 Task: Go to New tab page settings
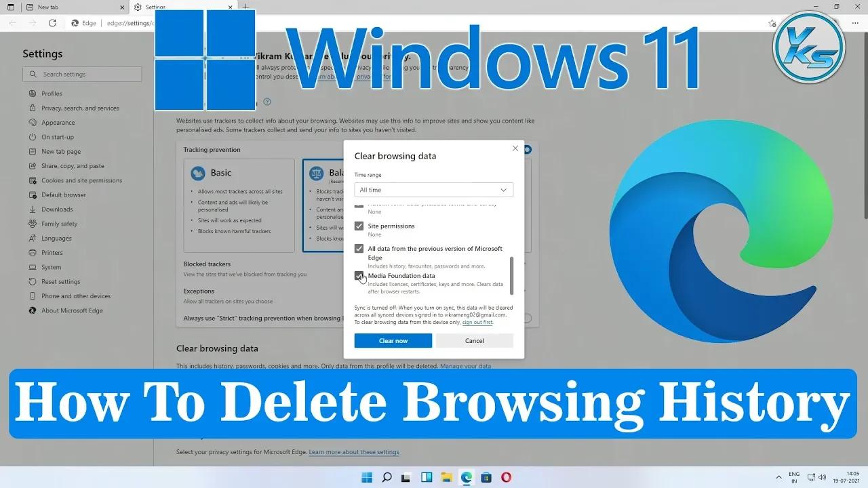point(61,152)
